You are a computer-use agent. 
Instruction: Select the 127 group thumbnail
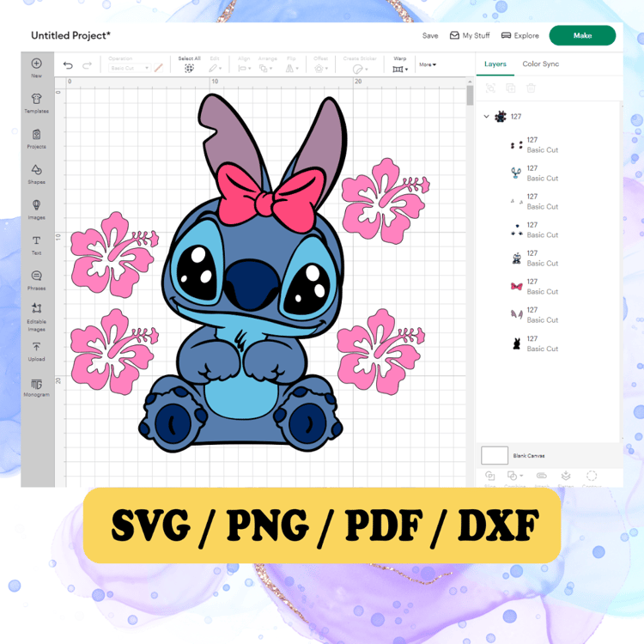pyautogui.click(x=501, y=117)
